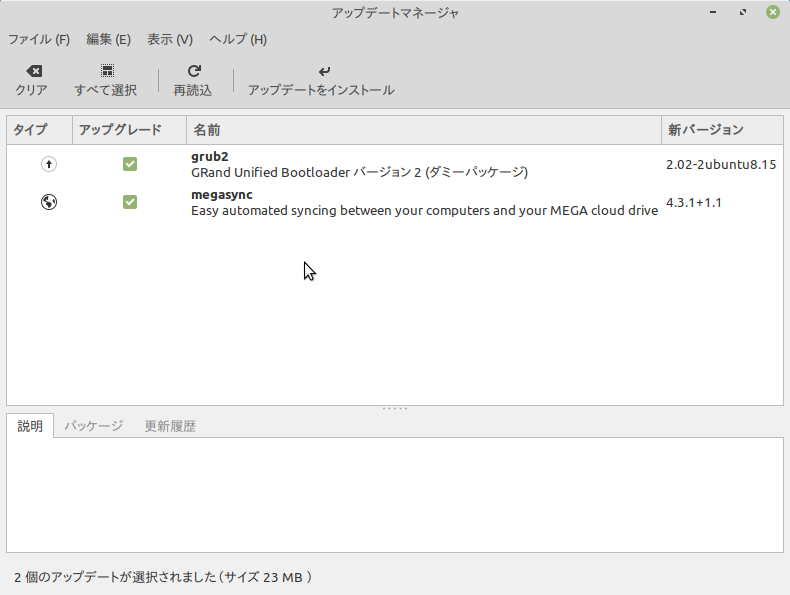Select the megasync package name
790x595 pixels.
[x=222, y=194]
